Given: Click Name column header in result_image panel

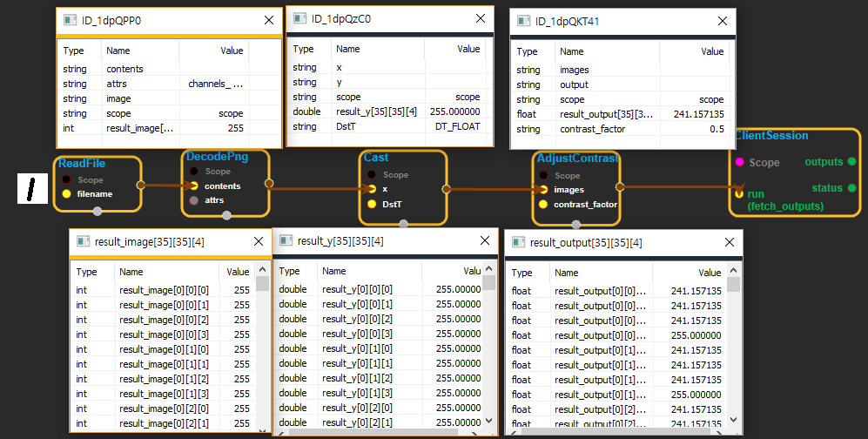Looking at the screenshot, I should point(131,272).
